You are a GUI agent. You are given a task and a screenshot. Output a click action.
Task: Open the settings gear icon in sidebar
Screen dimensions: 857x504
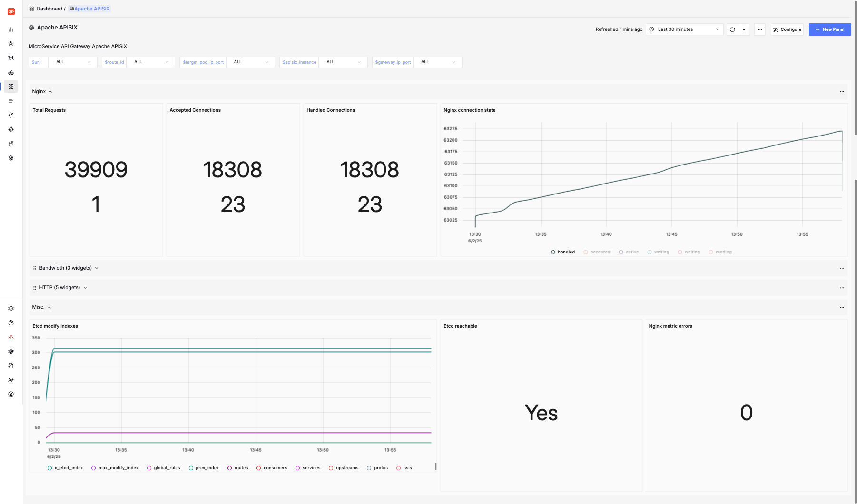11,157
